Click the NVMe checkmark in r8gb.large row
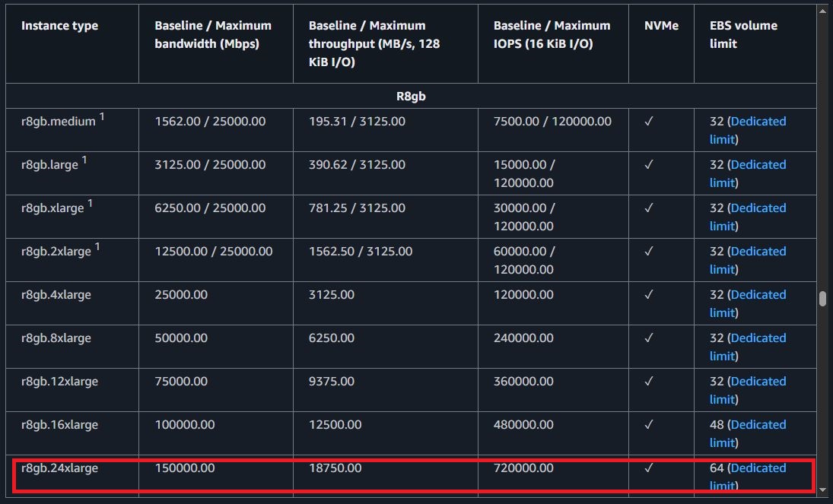Viewport: 833px width, 504px height. click(649, 165)
